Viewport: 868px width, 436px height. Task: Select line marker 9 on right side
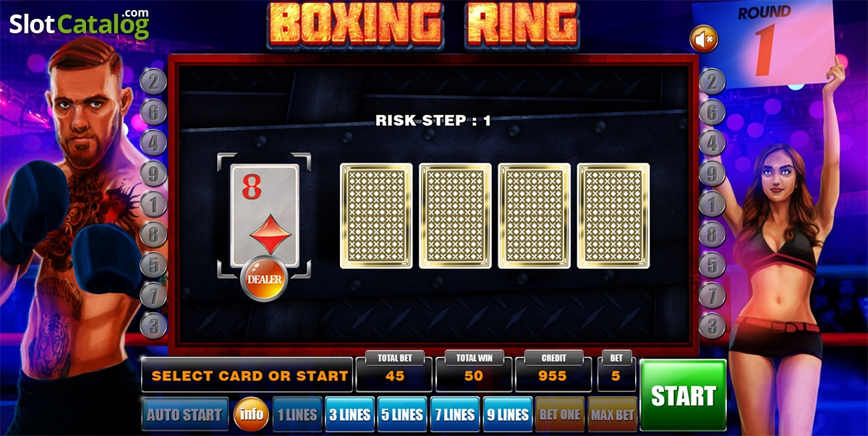tap(712, 174)
